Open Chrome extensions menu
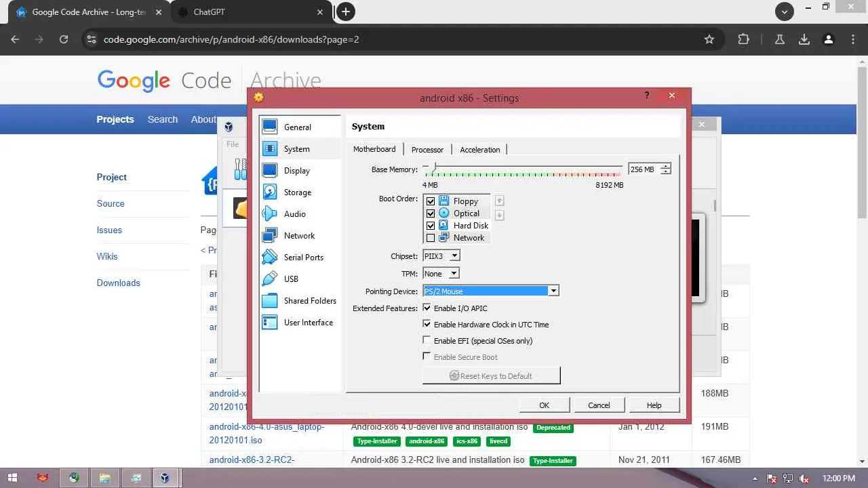868x488 pixels. point(743,39)
